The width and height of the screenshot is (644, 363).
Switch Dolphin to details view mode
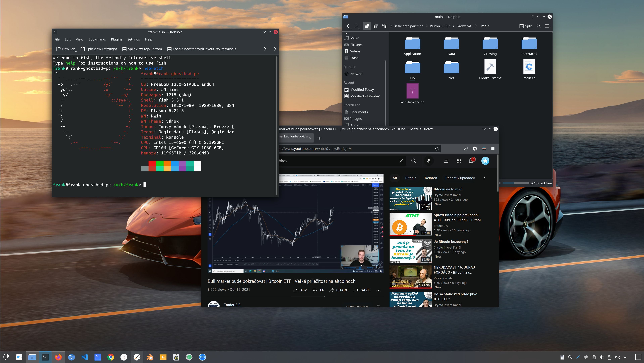click(384, 26)
